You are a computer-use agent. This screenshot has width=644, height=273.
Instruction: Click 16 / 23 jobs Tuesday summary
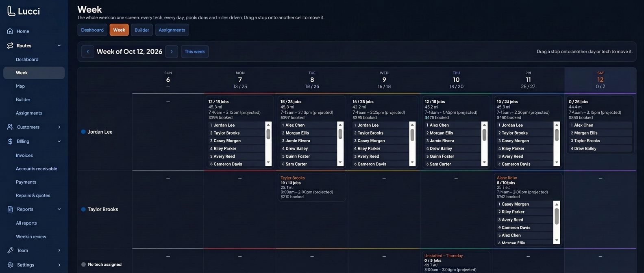[291, 102]
